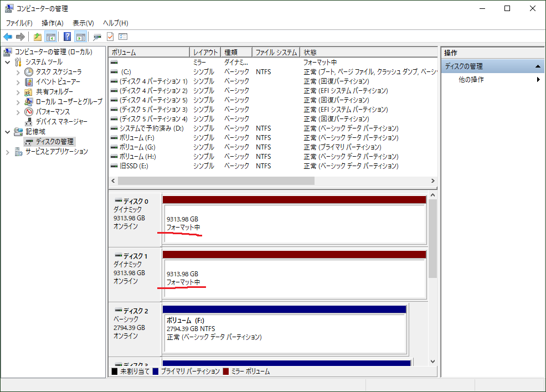Expand the 共有フォルダー node

[18, 92]
